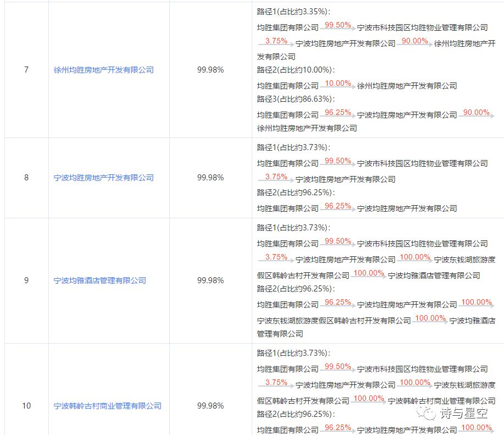Click 均胜集团有限公司 in row 8 path 2
Viewport: 504px width, 435px height.
(x=287, y=208)
